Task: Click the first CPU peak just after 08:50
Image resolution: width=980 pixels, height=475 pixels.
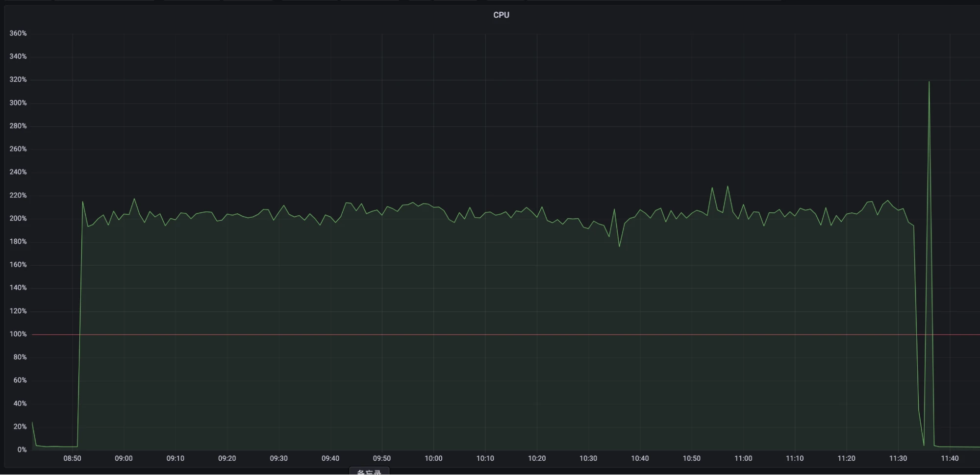Action: pos(82,201)
